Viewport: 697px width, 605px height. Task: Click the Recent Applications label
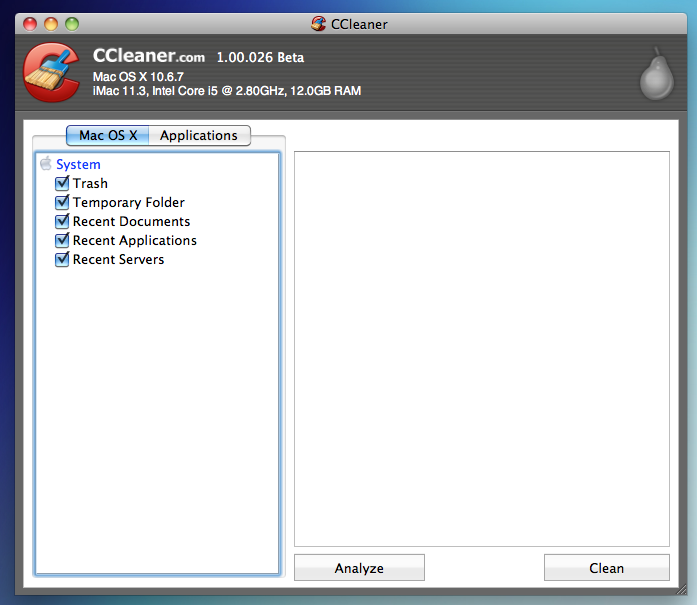(x=135, y=240)
